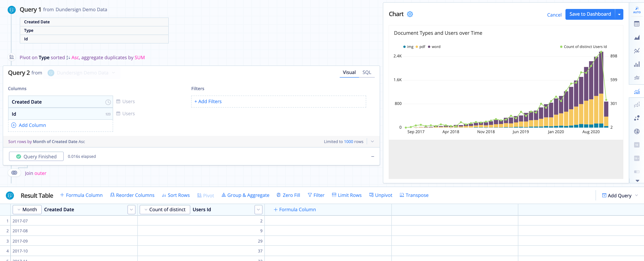644x261 pixels.
Task: Switch to the SQL tab in Query 2
Action: [x=366, y=72]
